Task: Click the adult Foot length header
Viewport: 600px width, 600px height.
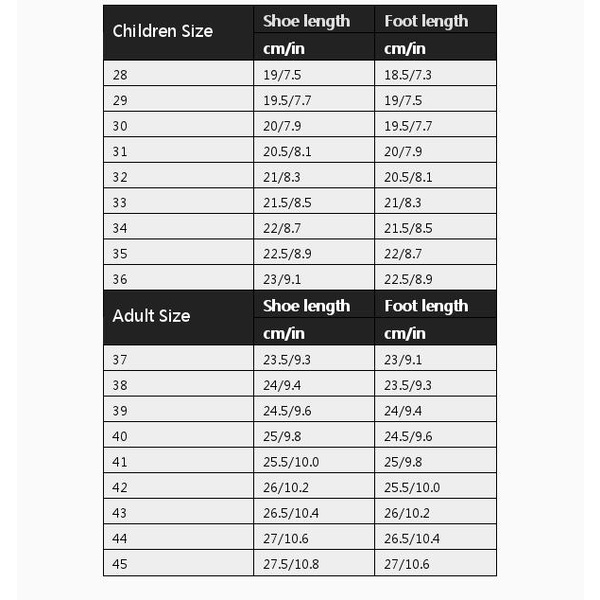Action: [x=435, y=304]
